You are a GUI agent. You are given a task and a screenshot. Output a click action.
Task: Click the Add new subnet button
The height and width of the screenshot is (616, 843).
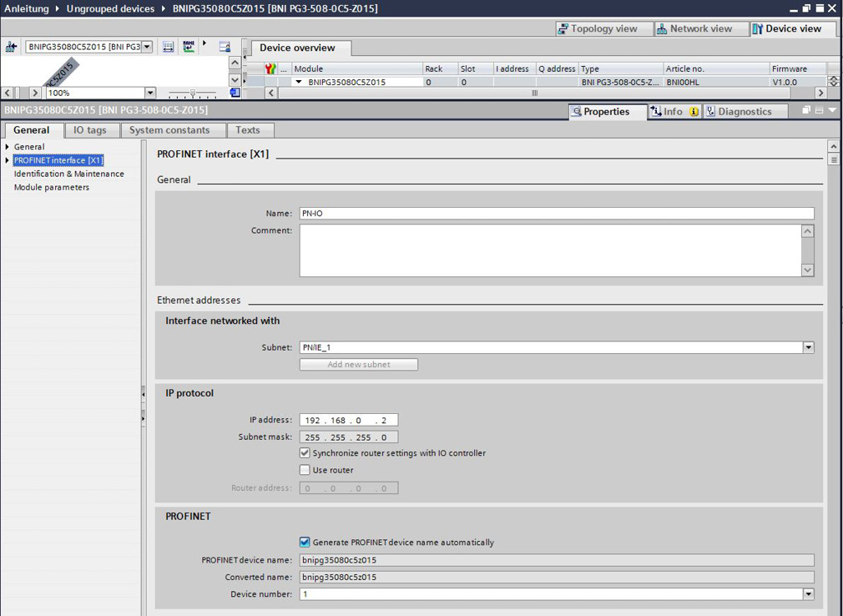tap(358, 364)
